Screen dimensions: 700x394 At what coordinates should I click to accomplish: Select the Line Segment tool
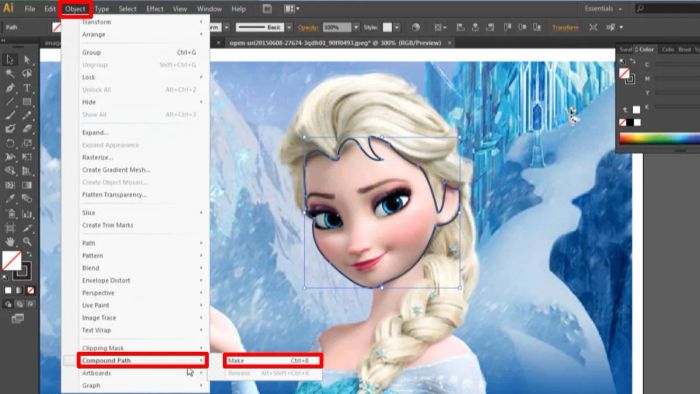tap(10, 102)
